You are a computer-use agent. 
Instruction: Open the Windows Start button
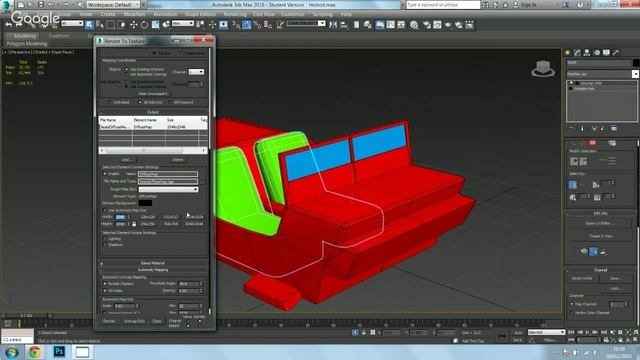(11, 352)
